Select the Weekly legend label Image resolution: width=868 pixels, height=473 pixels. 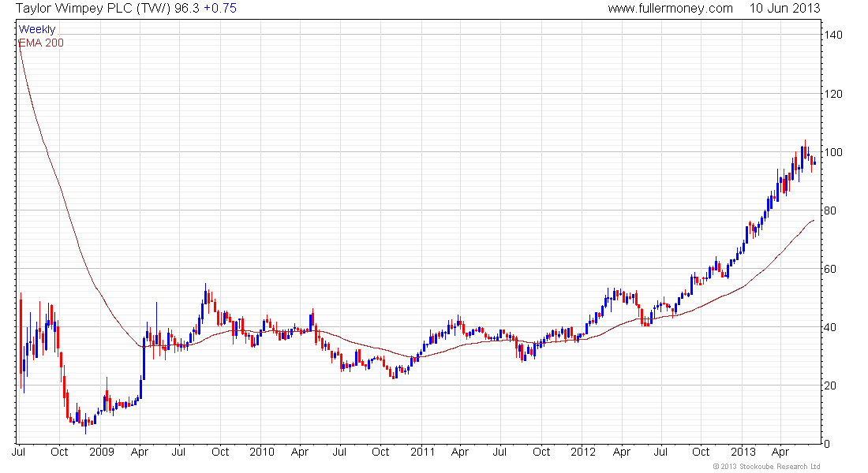[x=37, y=29]
